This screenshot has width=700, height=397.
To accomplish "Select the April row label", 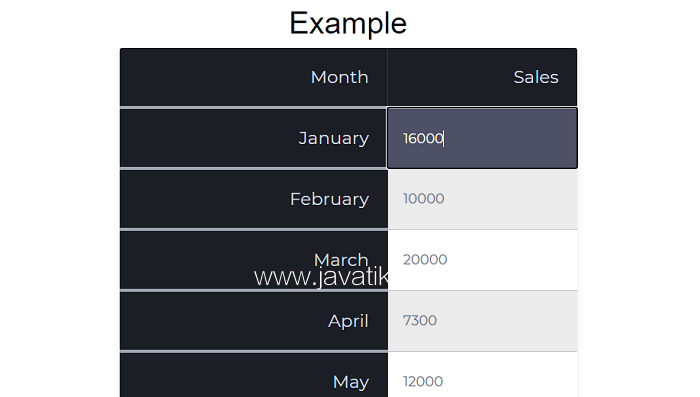I will [348, 321].
